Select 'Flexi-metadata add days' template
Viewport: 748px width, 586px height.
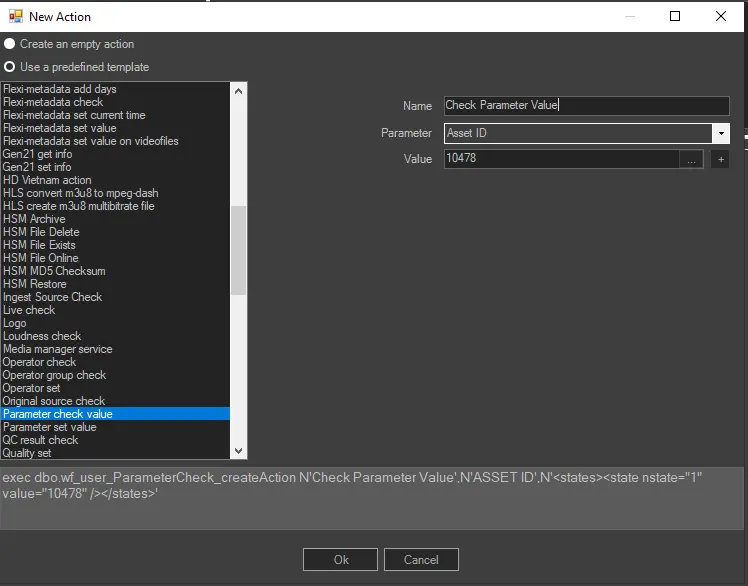point(60,89)
